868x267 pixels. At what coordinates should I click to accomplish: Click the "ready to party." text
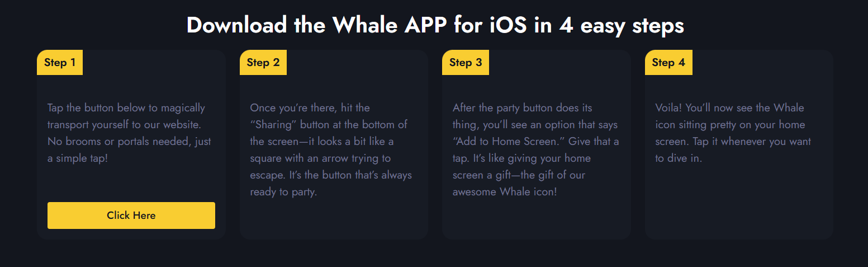coord(283,192)
